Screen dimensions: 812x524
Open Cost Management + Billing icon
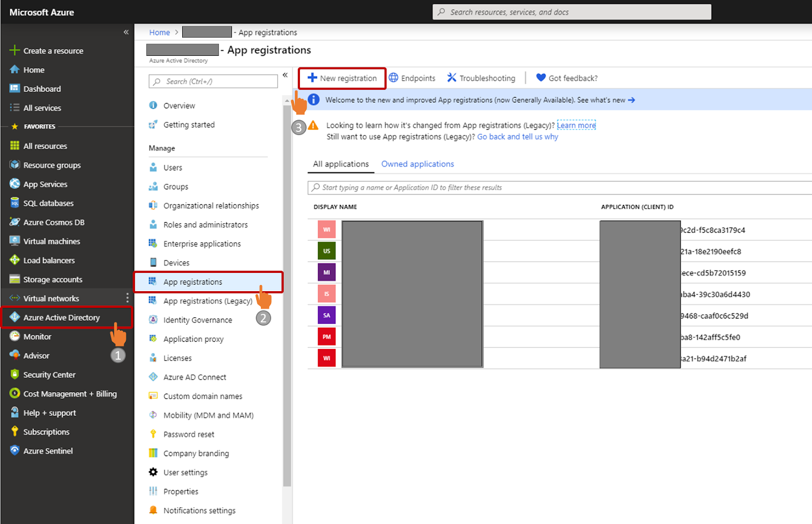[15, 394]
